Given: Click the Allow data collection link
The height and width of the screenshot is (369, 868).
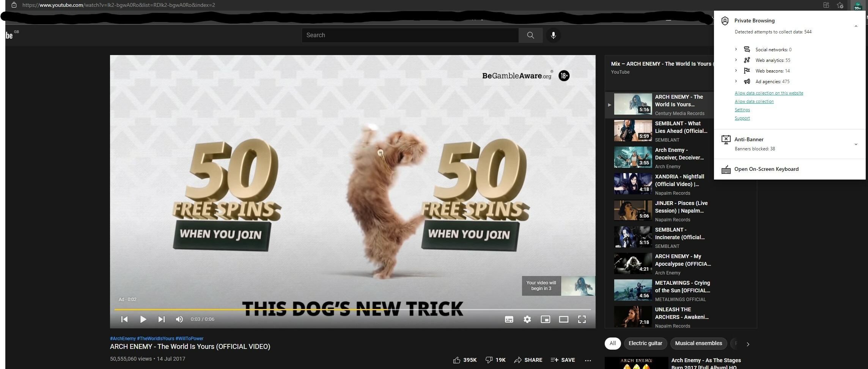Looking at the screenshot, I should 754,101.
